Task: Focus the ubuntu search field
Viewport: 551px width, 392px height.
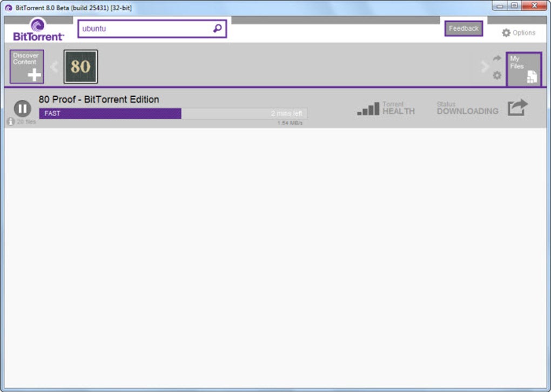Action: (x=152, y=29)
